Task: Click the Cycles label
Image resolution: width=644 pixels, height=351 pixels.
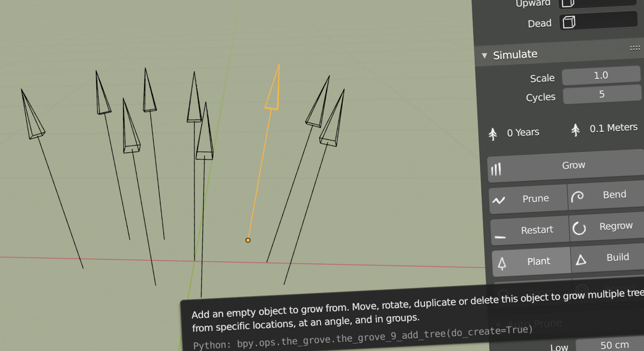Action: pyautogui.click(x=541, y=97)
